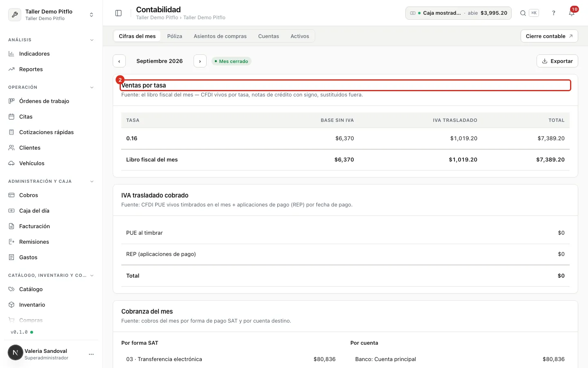Open Clientes section
The height and width of the screenshot is (368, 588).
[x=51, y=148]
